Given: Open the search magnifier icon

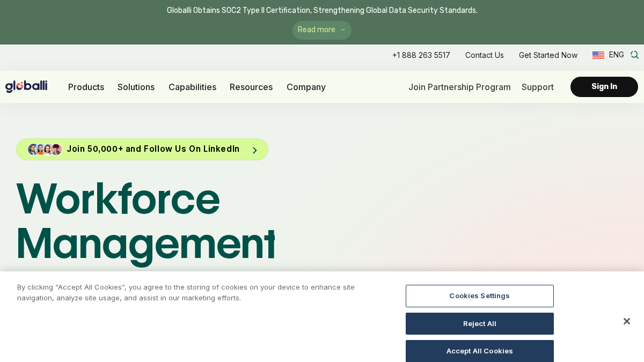Looking at the screenshot, I should 634,55.
